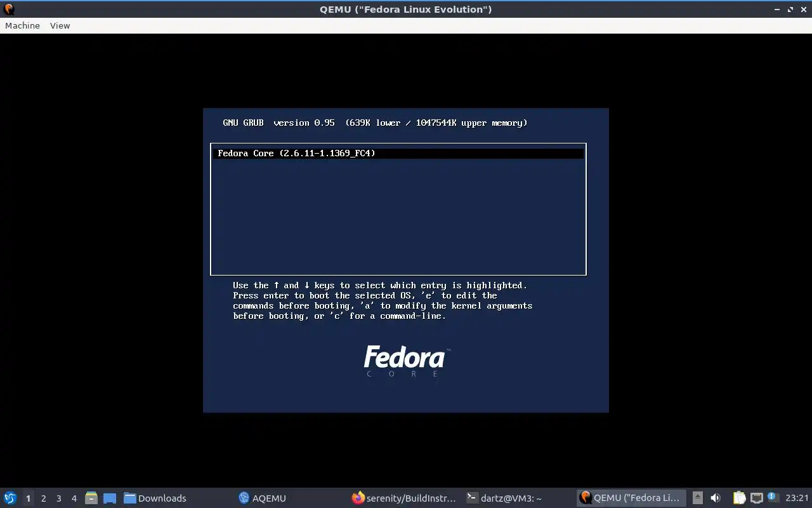This screenshot has height=508, width=812.
Task: Switch to workspace 3
Action: [x=58, y=498]
